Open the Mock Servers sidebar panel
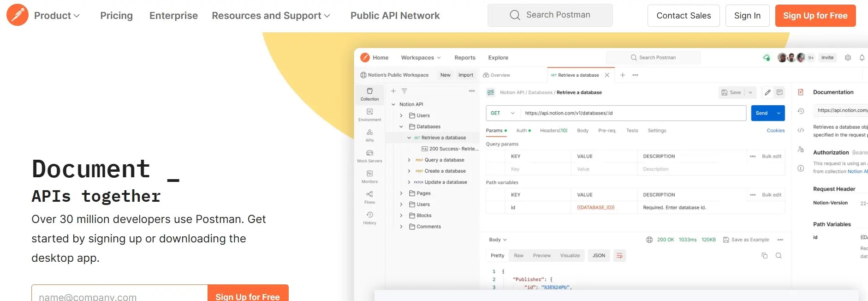 coord(369,156)
